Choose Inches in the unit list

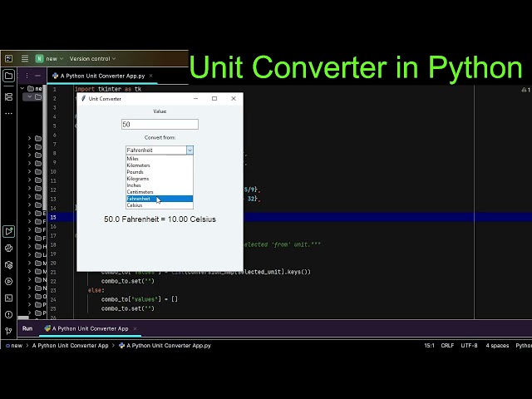point(160,185)
